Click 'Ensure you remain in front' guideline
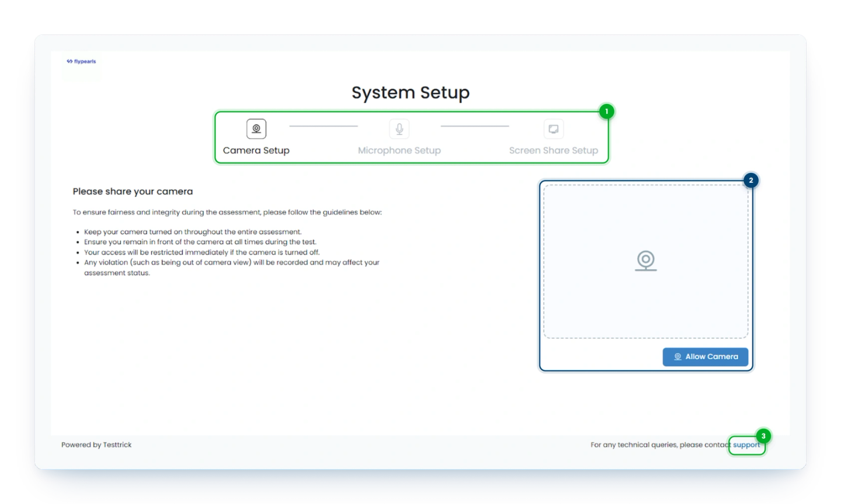The width and height of the screenshot is (841, 504). coord(200,242)
